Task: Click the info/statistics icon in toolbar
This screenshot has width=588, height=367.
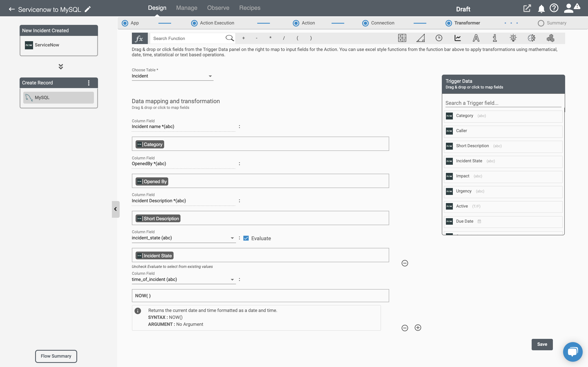Action: point(494,38)
